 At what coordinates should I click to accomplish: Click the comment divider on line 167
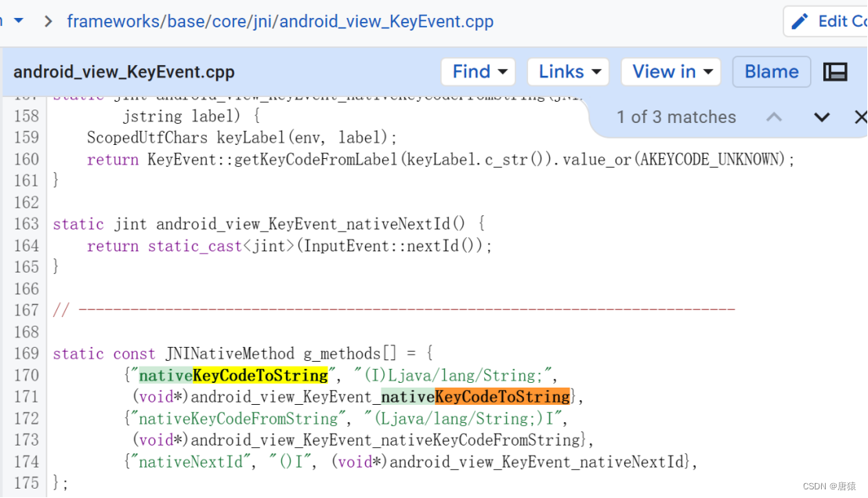[x=394, y=310]
